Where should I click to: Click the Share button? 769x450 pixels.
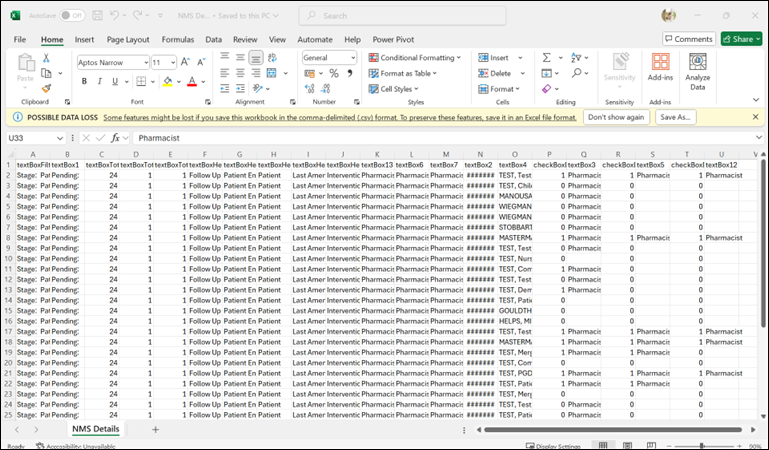point(741,39)
